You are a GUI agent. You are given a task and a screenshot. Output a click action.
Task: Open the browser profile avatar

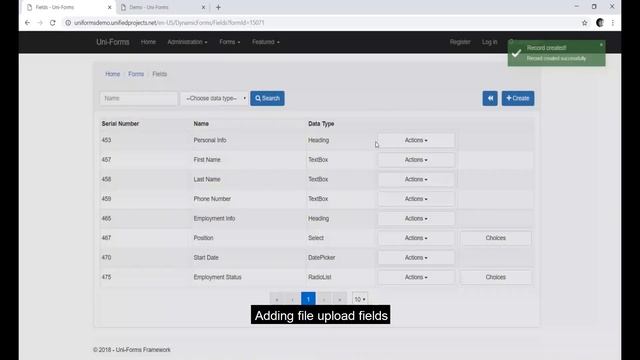point(600,23)
